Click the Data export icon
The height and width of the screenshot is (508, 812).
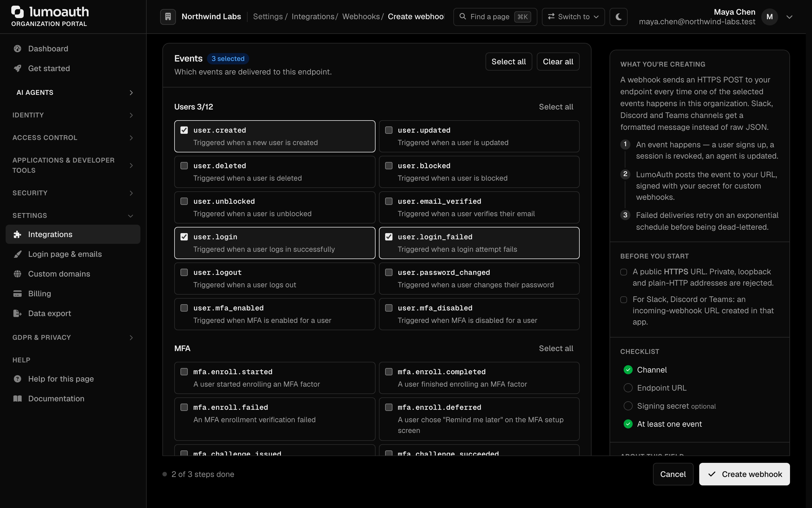point(17,314)
